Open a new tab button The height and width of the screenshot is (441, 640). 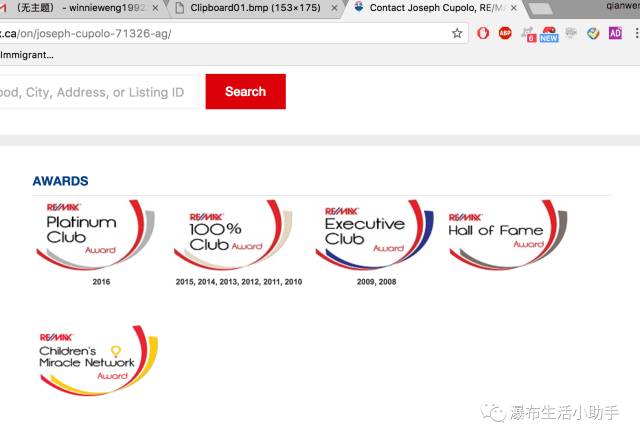coord(541,9)
